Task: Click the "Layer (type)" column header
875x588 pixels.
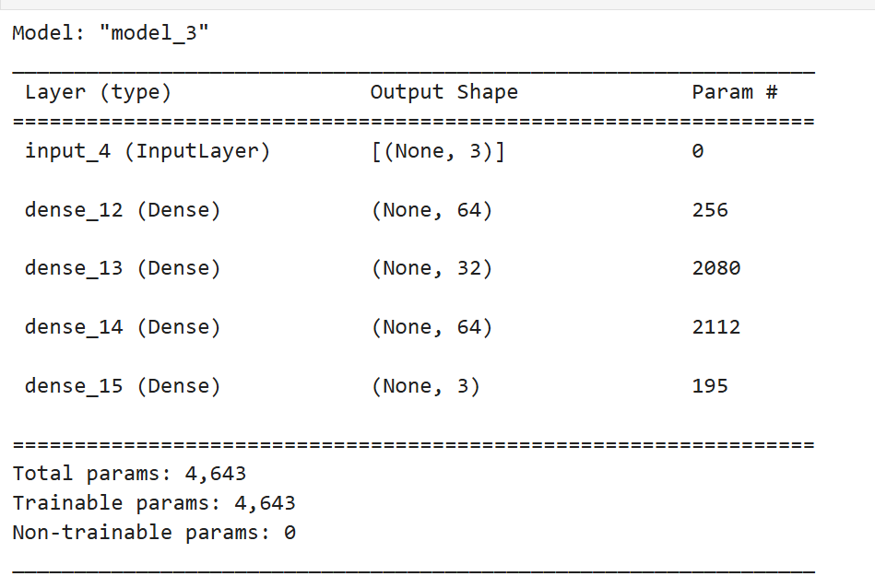Action: [x=98, y=92]
